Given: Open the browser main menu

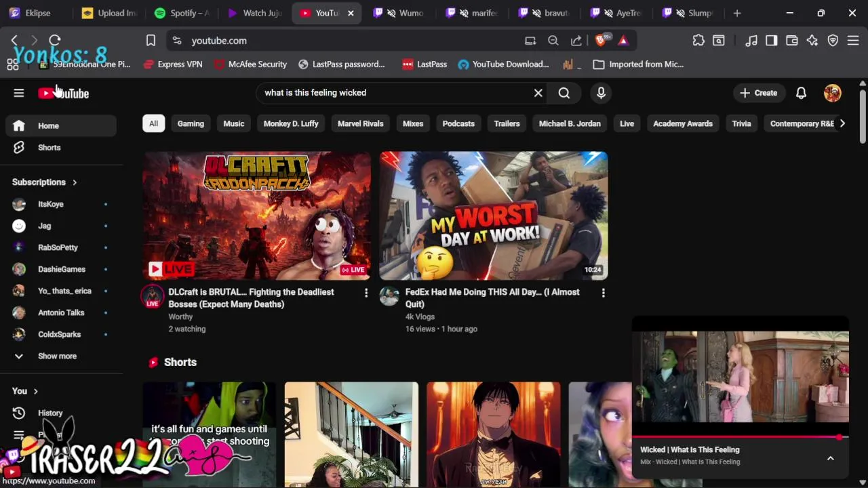Looking at the screenshot, I should tap(853, 41).
